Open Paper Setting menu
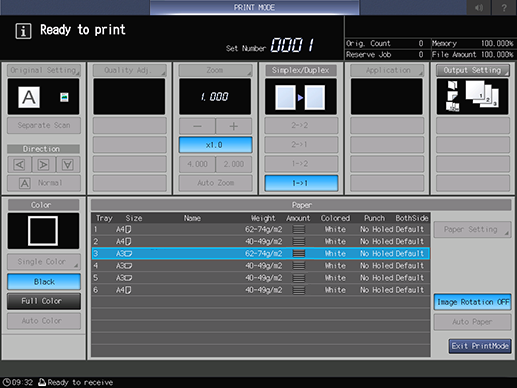 pyautogui.click(x=472, y=229)
